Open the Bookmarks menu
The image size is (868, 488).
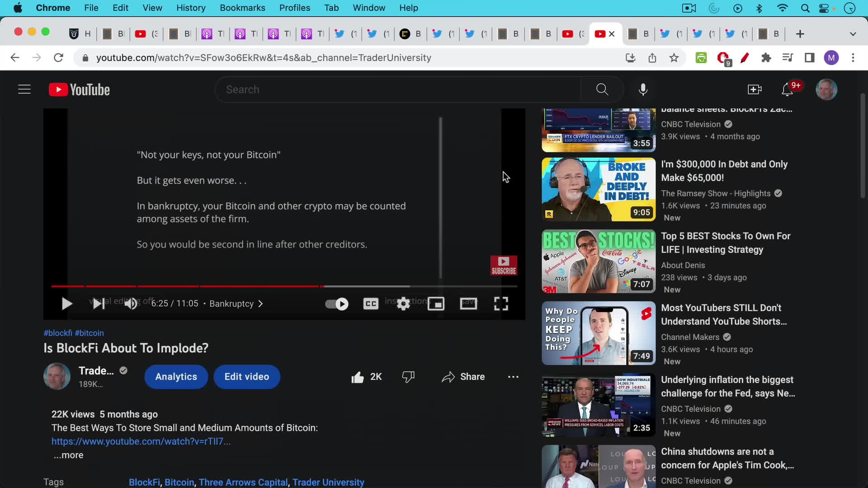tap(242, 8)
